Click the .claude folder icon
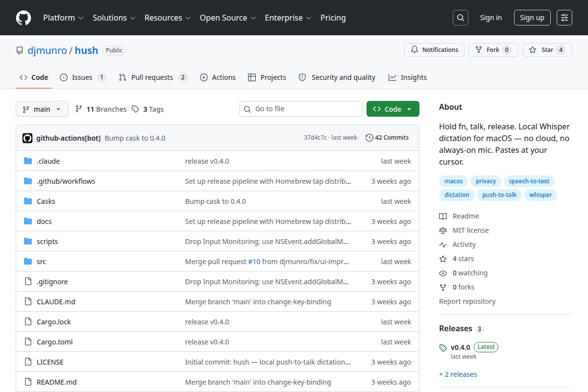Screen dimensions: 588x392 (x=28, y=161)
